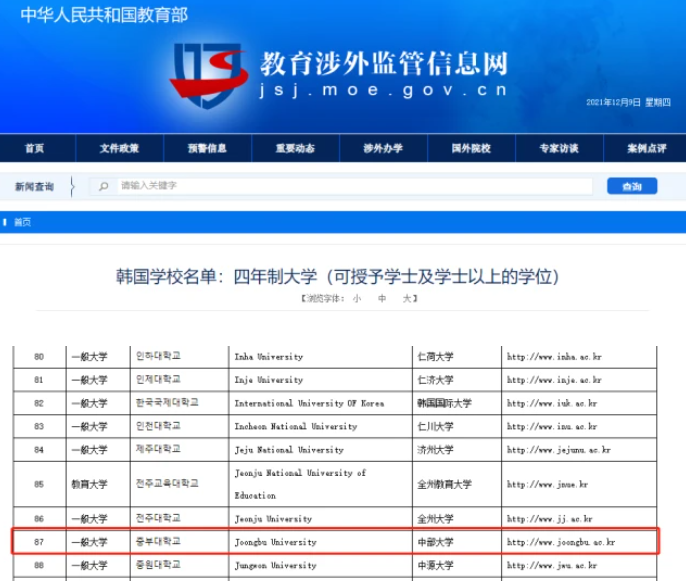Click the URL http://www.jejunu.ac.kr
Image resolution: width=686 pixels, height=586 pixels.
click(559, 449)
